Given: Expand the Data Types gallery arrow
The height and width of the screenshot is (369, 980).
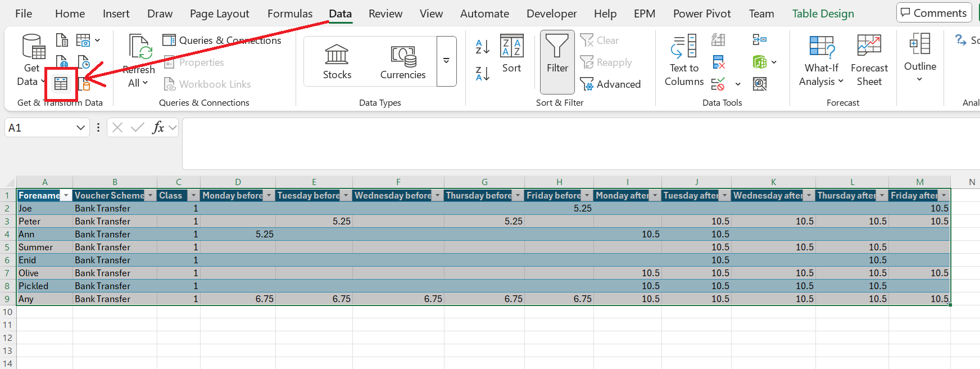Looking at the screenshot, I should tap(446, 61).
